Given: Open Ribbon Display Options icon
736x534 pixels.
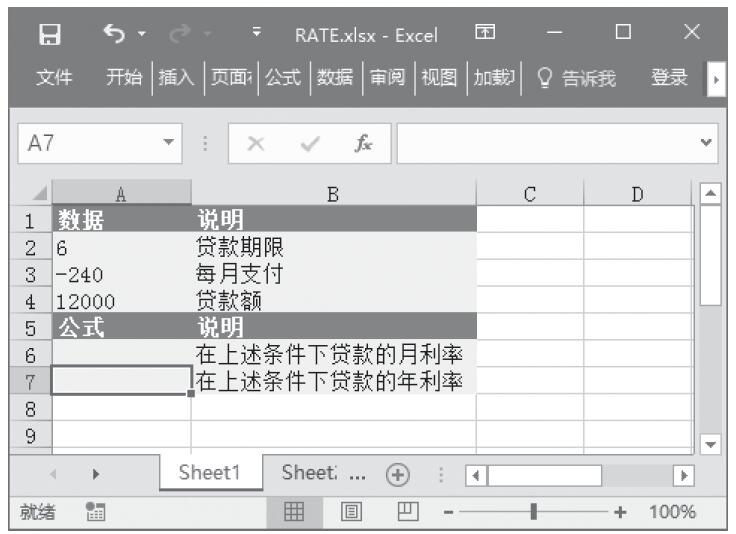Looking at the screenshot, I should click(x=485, y=34).
